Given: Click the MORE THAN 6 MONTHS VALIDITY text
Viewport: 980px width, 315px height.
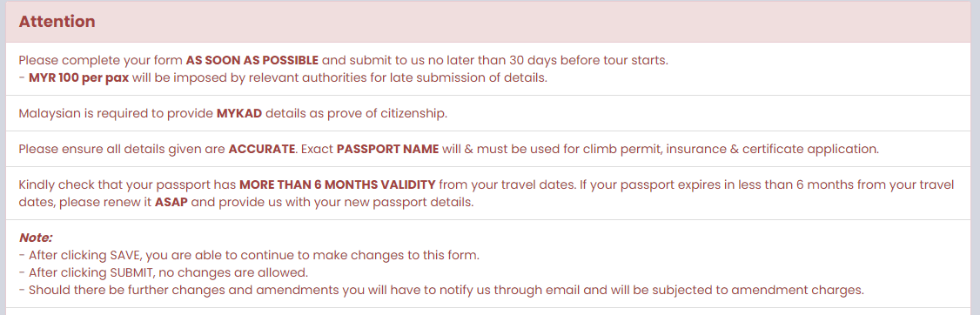Looking at the screenshot, I should tap(338, 185).
